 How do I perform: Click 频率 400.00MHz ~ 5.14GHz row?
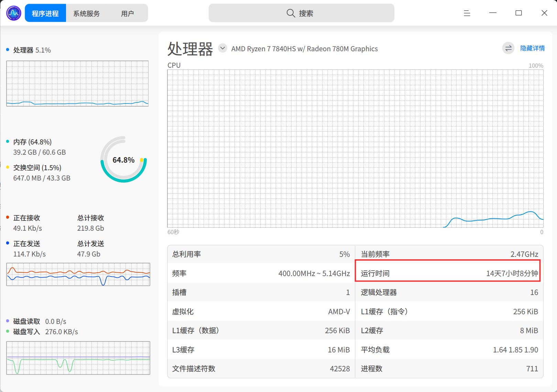[261, 273]
